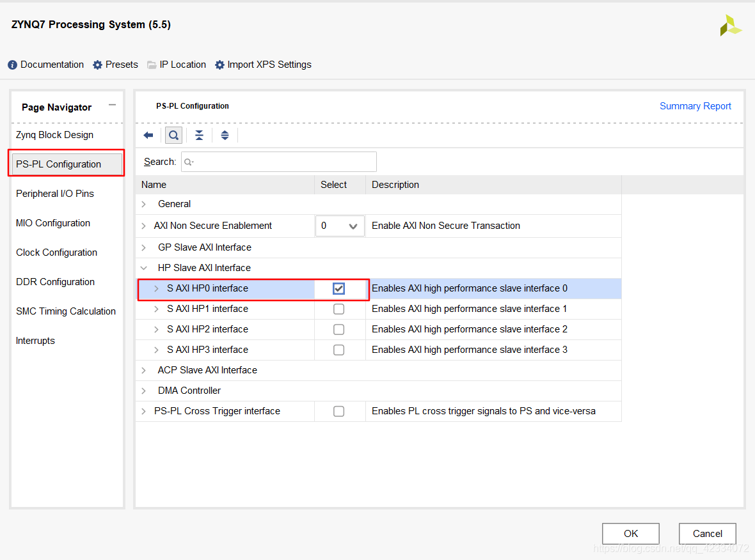Select PS-PL Configuration page
Image resolution: width=755 pixels, height=560 pixels.
point(67,164)
